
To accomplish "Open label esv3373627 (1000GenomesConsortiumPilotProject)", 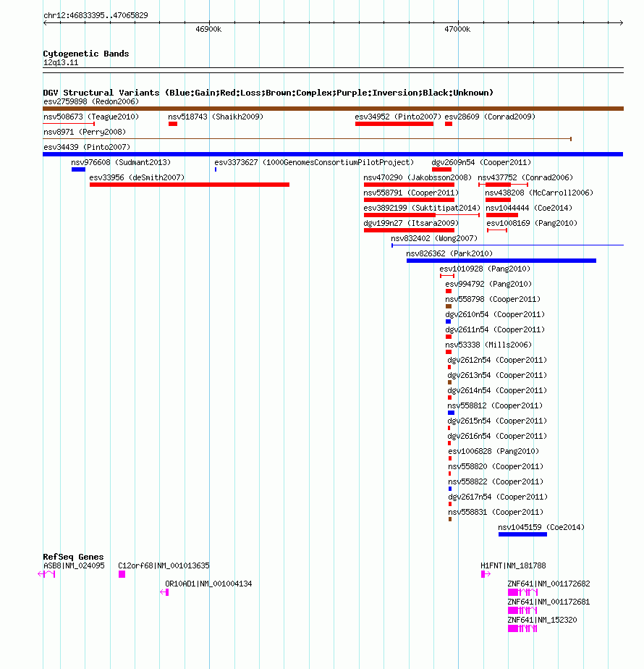I will point(314,162).
